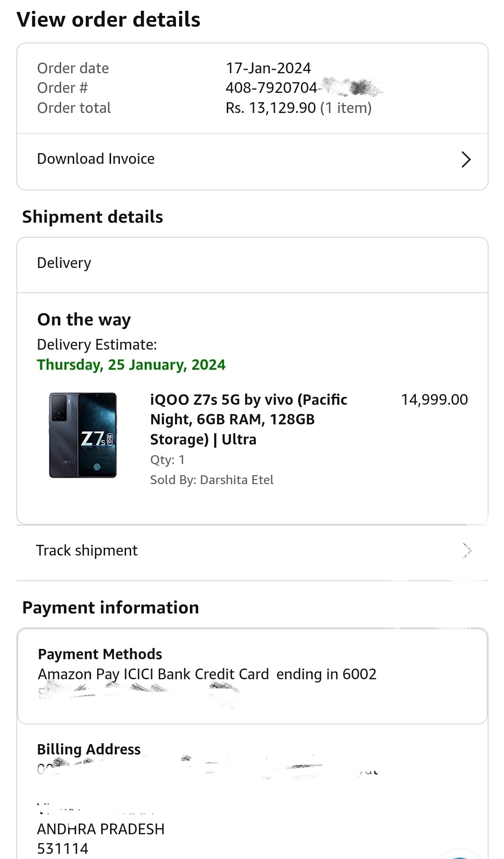Select Track shipment

coord(86,550)
